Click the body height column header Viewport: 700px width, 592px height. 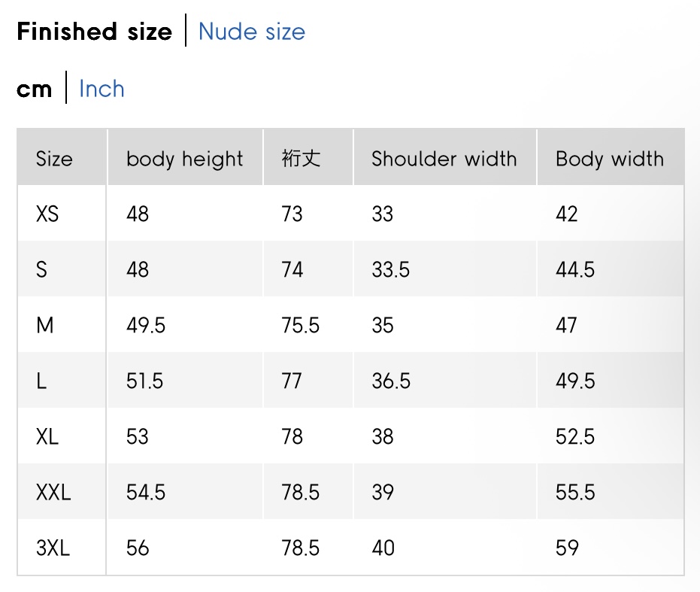184,159
